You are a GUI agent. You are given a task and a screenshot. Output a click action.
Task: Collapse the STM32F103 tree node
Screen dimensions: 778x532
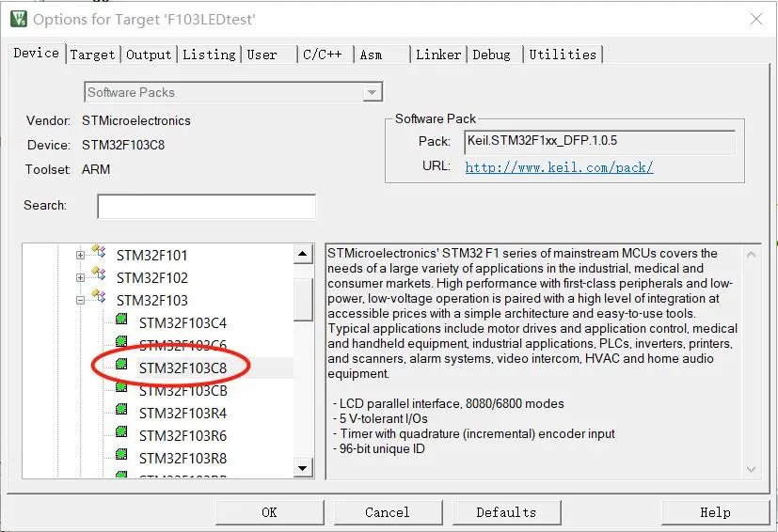tap(80, 300)
